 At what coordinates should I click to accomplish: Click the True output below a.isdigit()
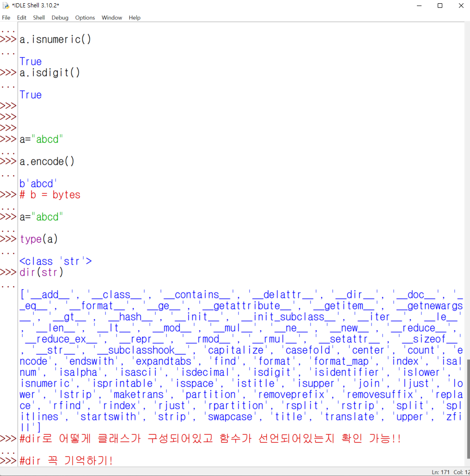[x=30, y=95]
